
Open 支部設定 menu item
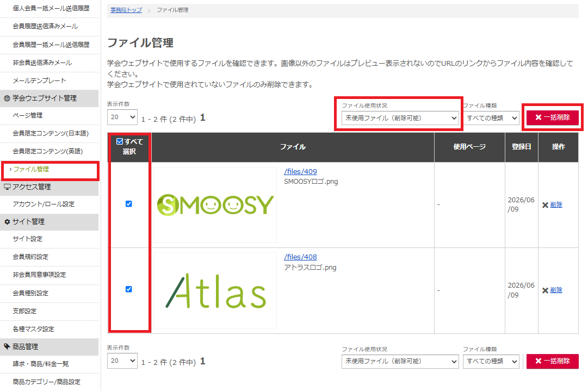pos(24,311)
